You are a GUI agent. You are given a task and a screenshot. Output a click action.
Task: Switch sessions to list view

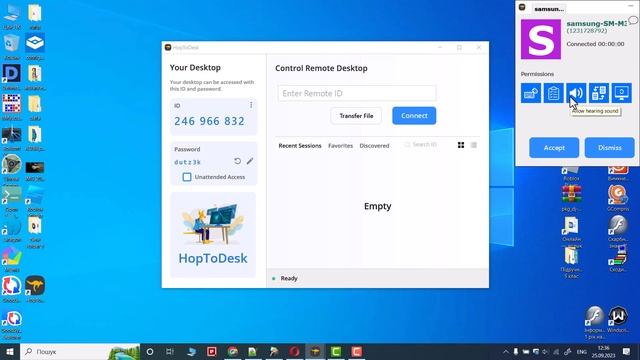tap(473, 145)
